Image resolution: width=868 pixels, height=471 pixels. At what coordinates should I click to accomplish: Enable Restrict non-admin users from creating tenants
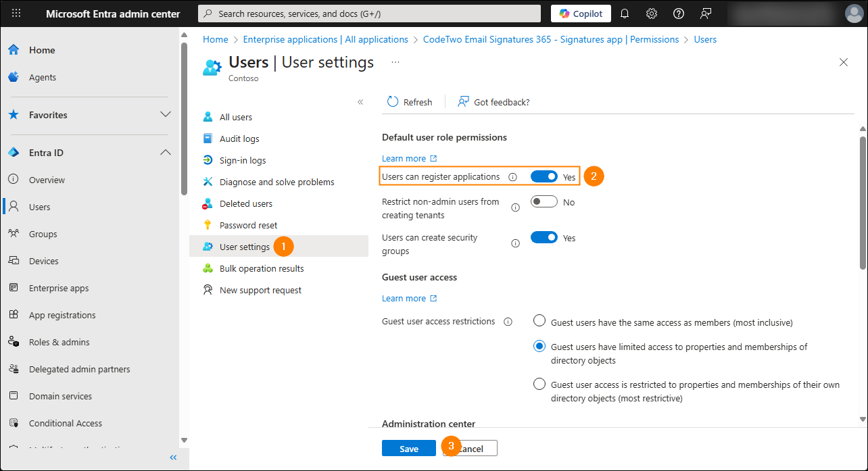click(544, 201)
